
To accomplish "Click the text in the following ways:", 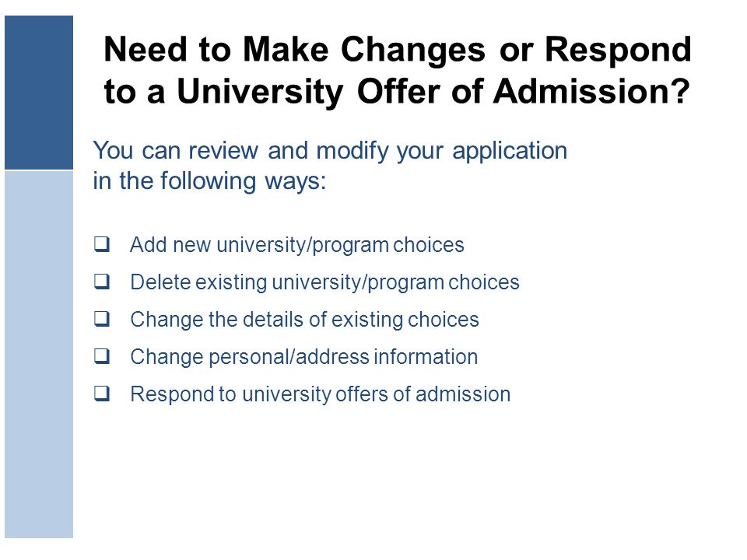I will coord(209,181).
